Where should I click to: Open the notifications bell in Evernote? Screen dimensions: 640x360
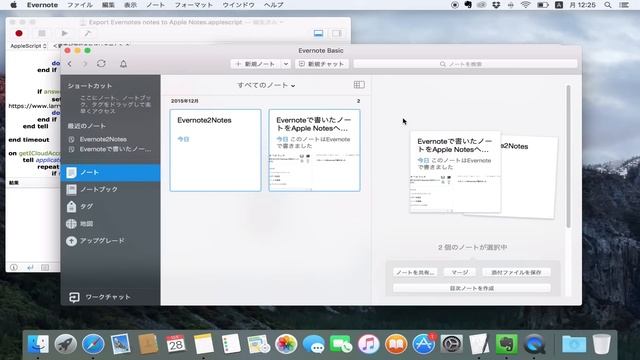123,64
